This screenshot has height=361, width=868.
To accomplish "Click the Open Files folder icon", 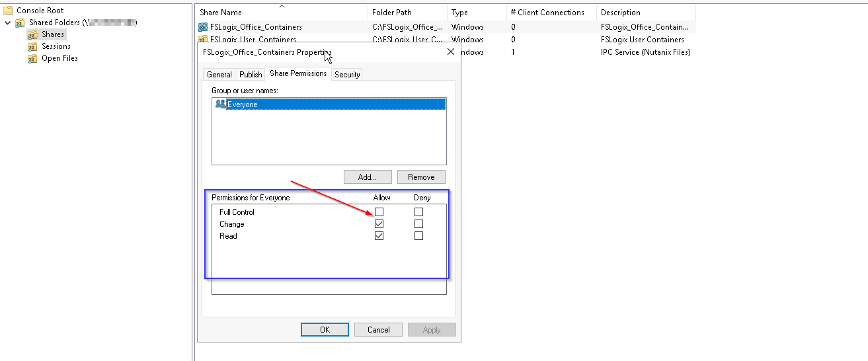I will click(32, 58).
